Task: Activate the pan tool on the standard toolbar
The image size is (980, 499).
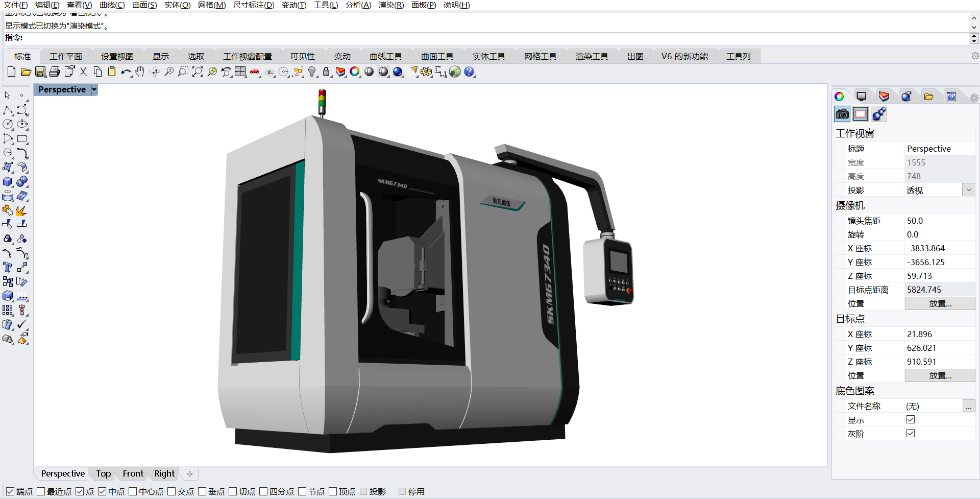Action: pyautogui.click(x=139, y=72)
